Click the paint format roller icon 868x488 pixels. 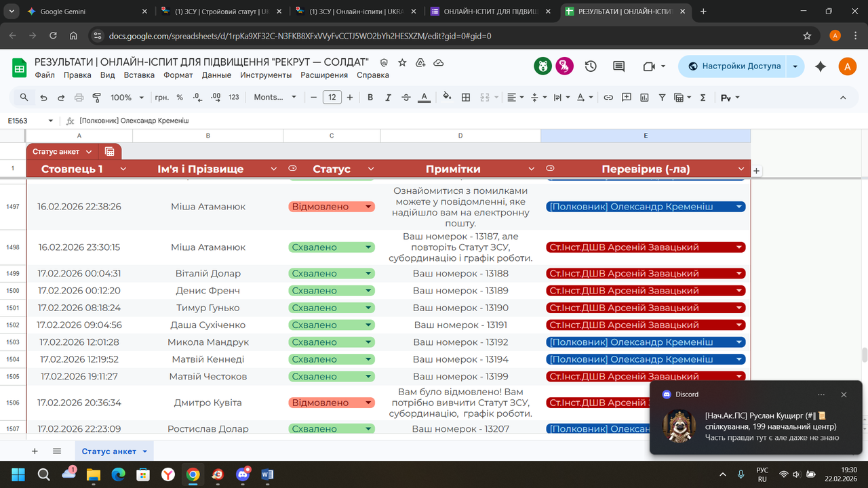coord(96,98)
